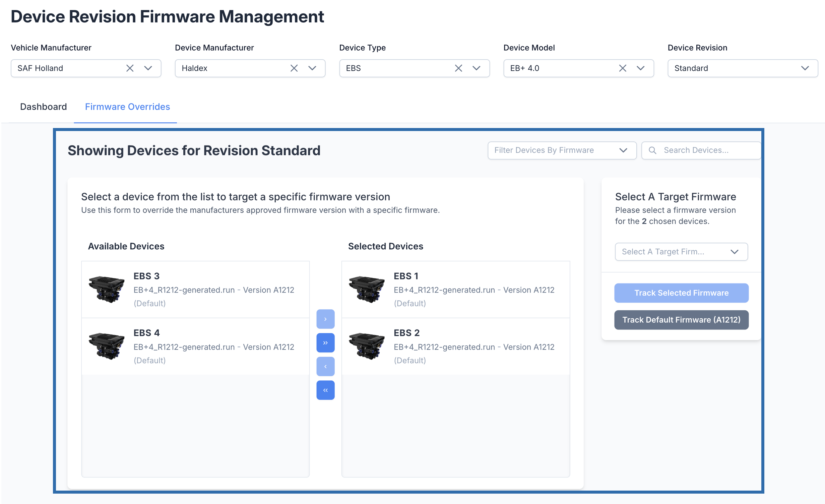Clear the EB+ 4.0 device model
This screenshot has width=825, height=504.
[x=622, y=68]
